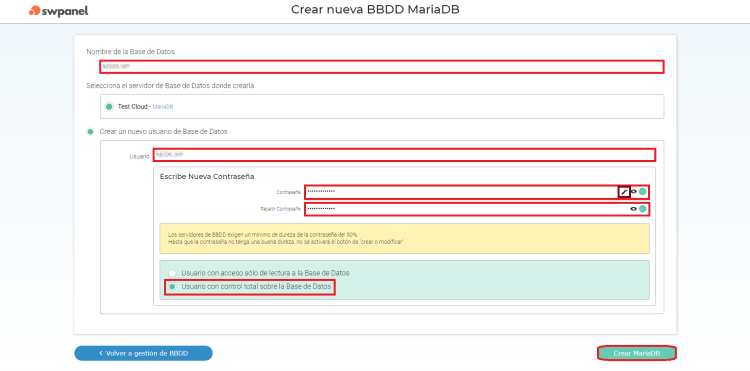
Task: Select Crear un nuevo usuario radio
Action: pos(90,131)
